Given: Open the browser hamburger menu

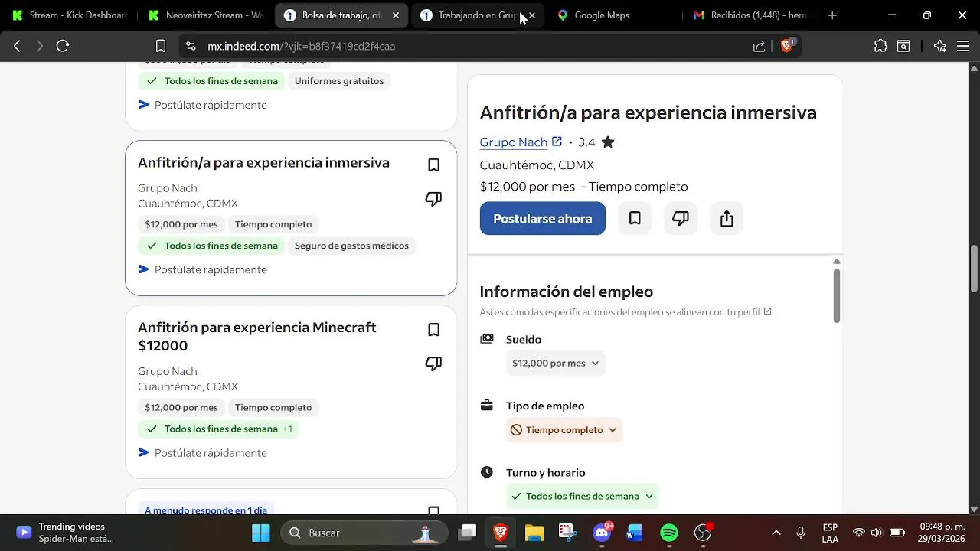Looking at the screenshot, I should point(963,46).
